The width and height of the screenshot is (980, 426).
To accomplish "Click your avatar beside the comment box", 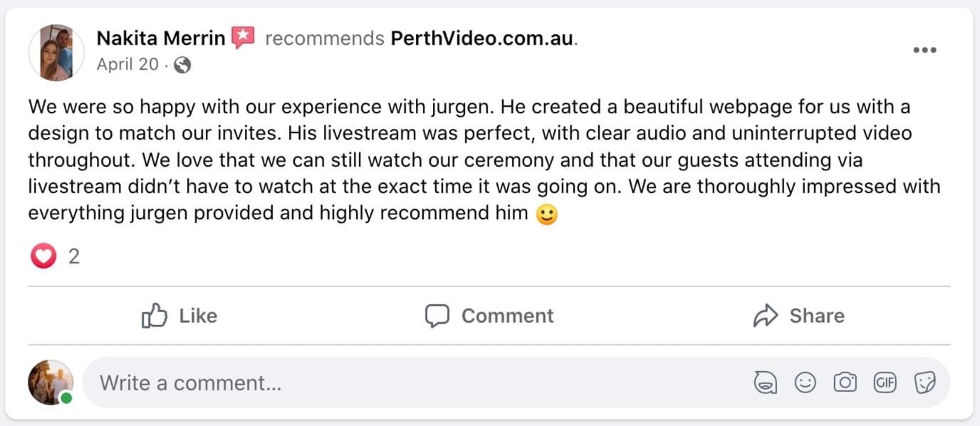I will pos(50,382).
